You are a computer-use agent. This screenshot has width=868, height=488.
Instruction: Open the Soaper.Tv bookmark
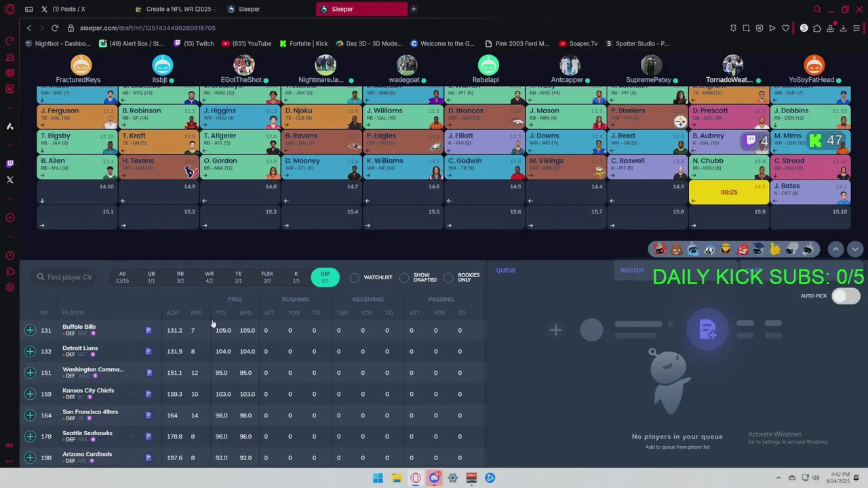[x=578, y=43]
